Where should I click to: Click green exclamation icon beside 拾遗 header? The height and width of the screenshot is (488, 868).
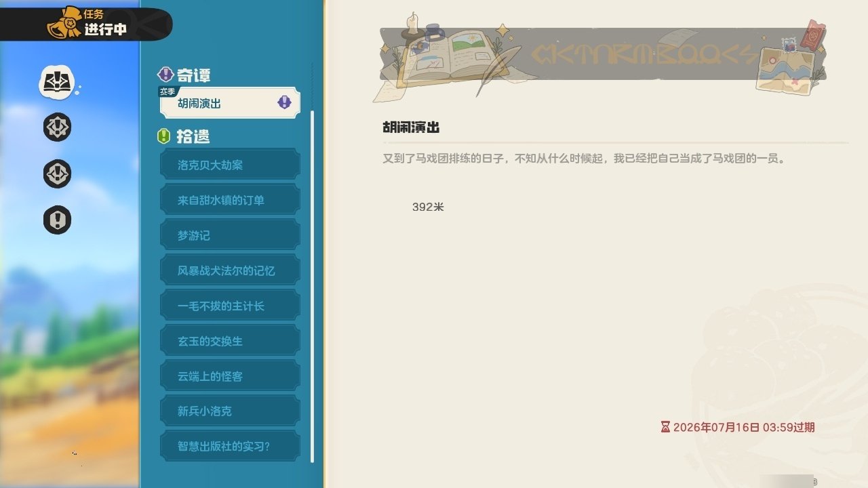164,136
